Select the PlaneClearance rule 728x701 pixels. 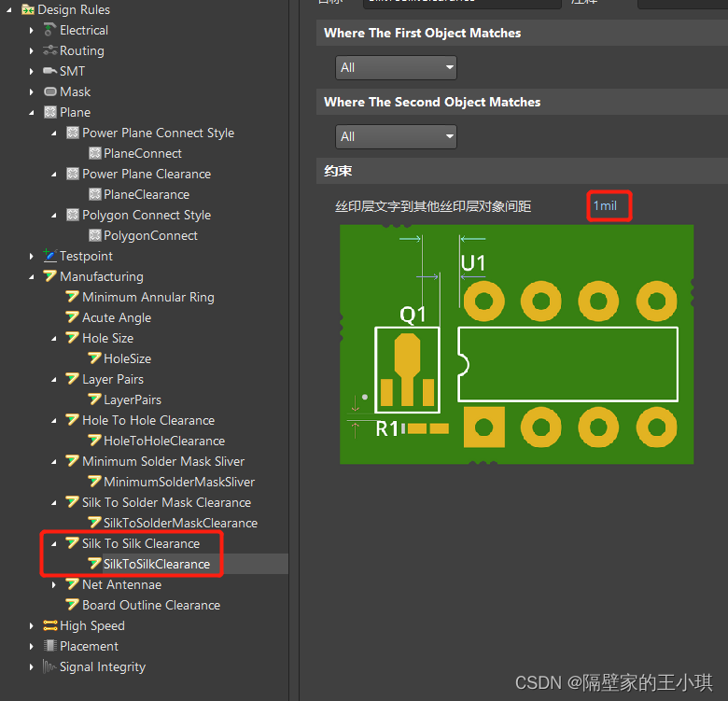tap(147, 194)
